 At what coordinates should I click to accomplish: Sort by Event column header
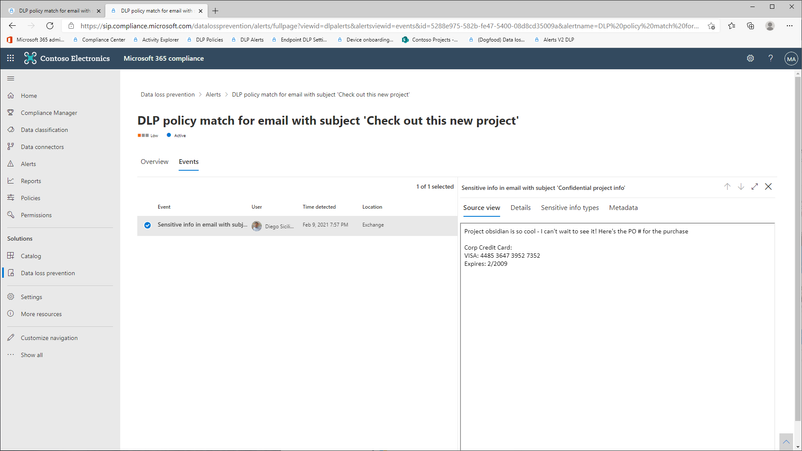(164, 207)
